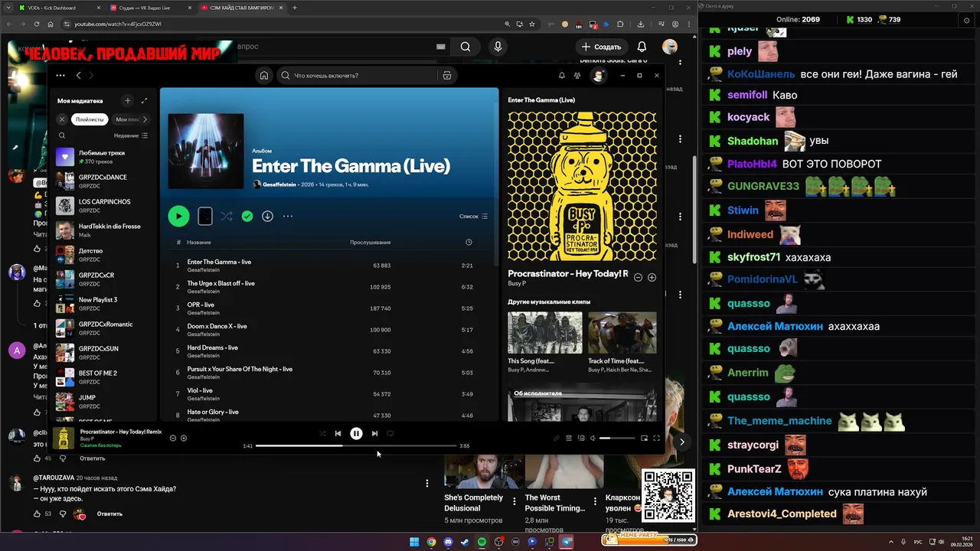Sort tracks by duration clock icon

tap(469, 243)
